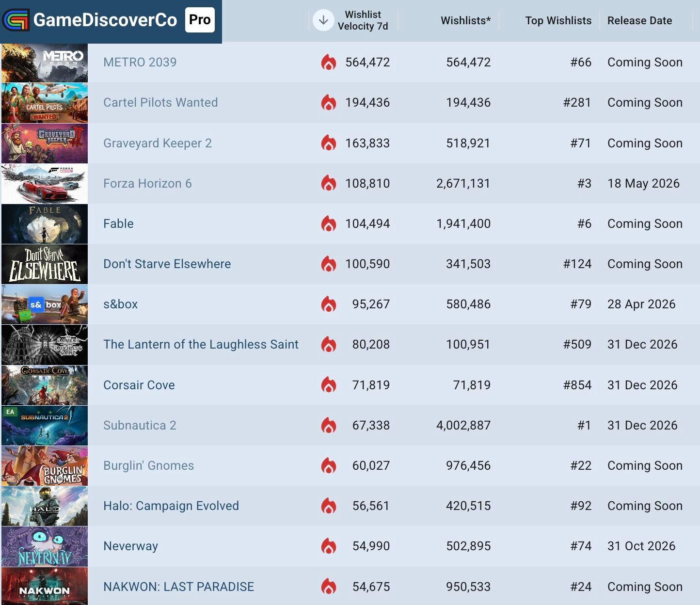Open the NAKWON: LAST PARADISE link
Viewport: 700px width, 605px height.
point(178,587)
